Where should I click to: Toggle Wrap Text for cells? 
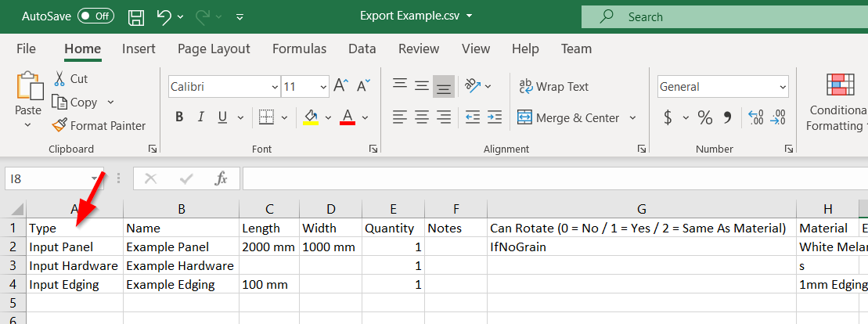tap(553, 86)
